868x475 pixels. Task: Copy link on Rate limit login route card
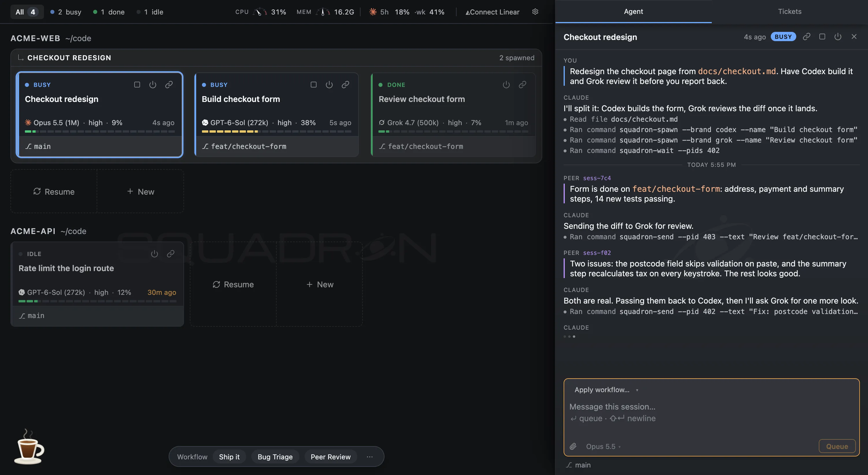[x=170, y=254]
